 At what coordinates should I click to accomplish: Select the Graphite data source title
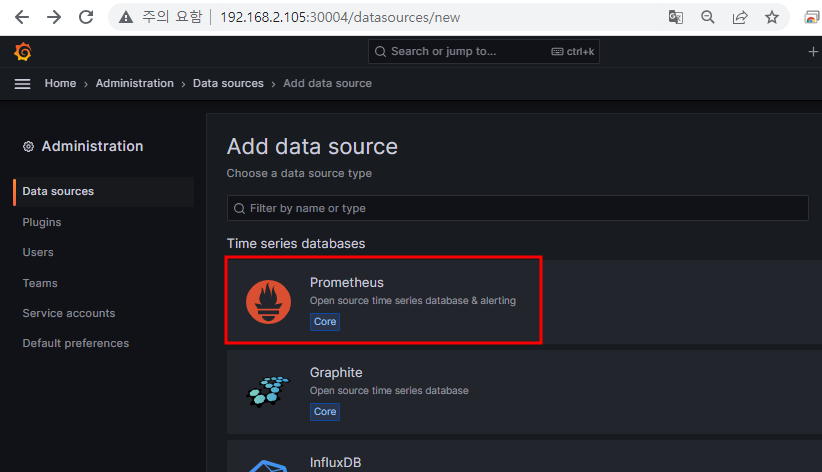coord(336,372)
